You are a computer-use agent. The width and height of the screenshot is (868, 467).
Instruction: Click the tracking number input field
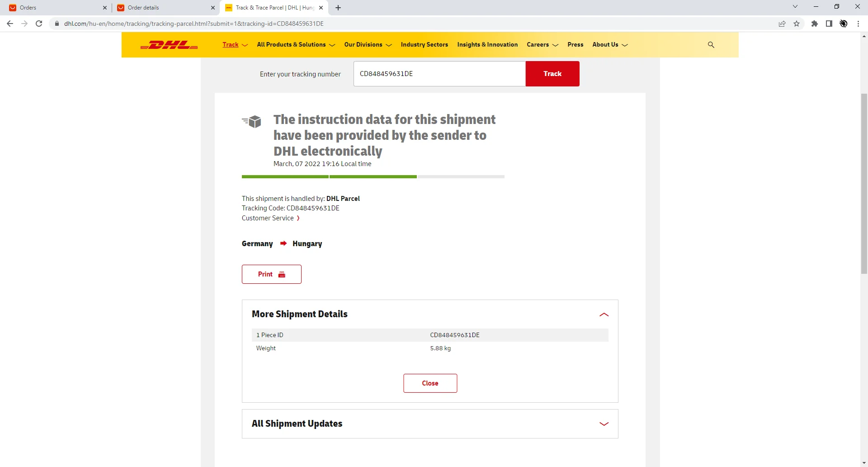(439, 74)
